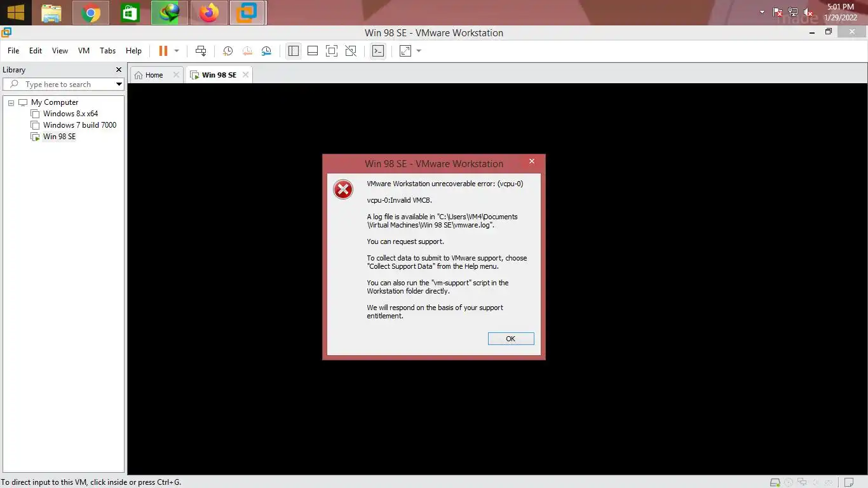This screenshot has height=488, width=868.
Task: Click the network adapter status icon
Action: (x=802, y=482)
